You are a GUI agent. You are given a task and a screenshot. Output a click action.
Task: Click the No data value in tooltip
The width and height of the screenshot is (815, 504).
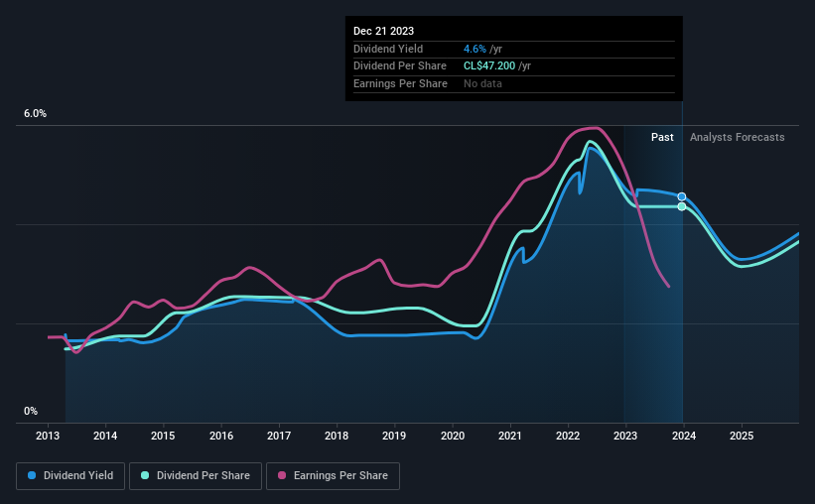[482, 83]
